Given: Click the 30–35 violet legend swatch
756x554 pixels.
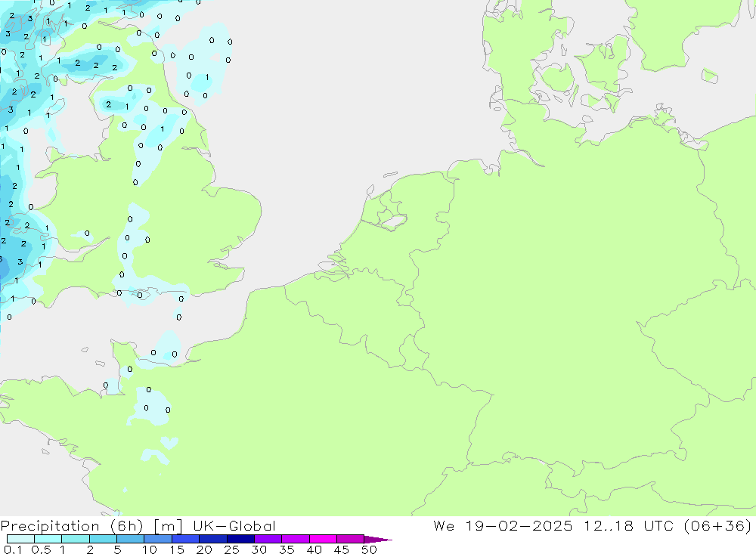Looking at the screenshot, I should [x=268, y=539].
